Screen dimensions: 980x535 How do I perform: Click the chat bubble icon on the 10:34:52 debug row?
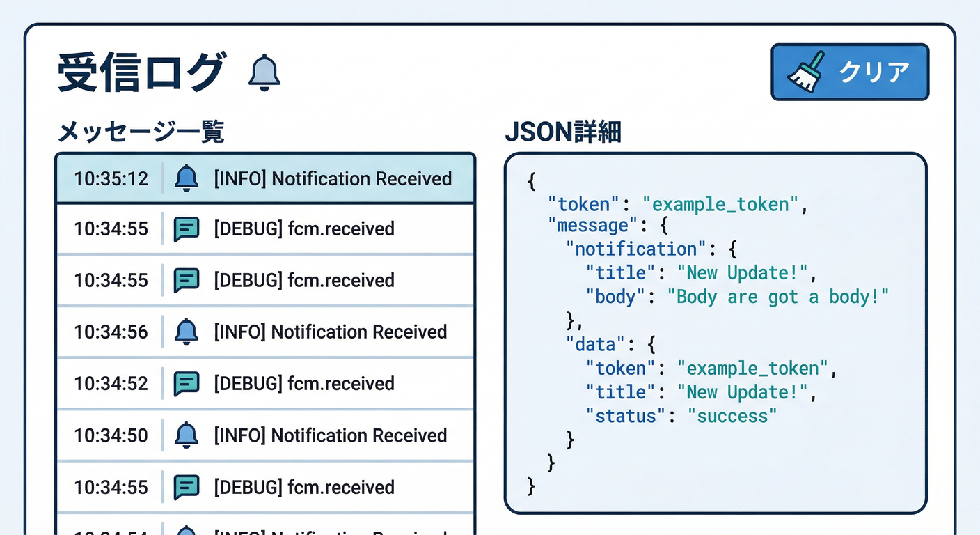tap(186, 383)
